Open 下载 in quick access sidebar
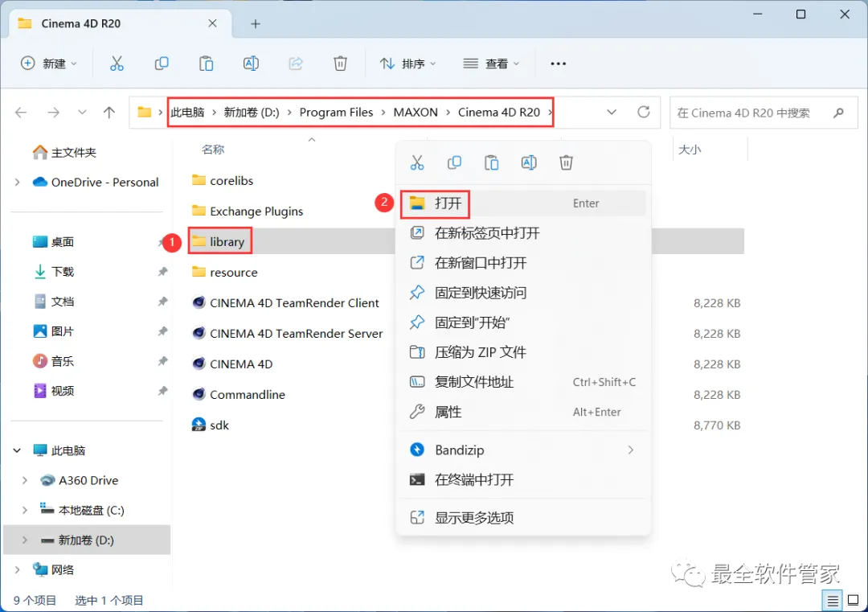 click(62, 271)
